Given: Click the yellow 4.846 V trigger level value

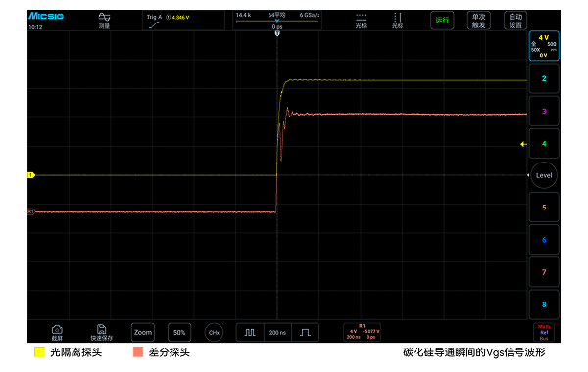Looking at the screenshot, I should (180, 17).
